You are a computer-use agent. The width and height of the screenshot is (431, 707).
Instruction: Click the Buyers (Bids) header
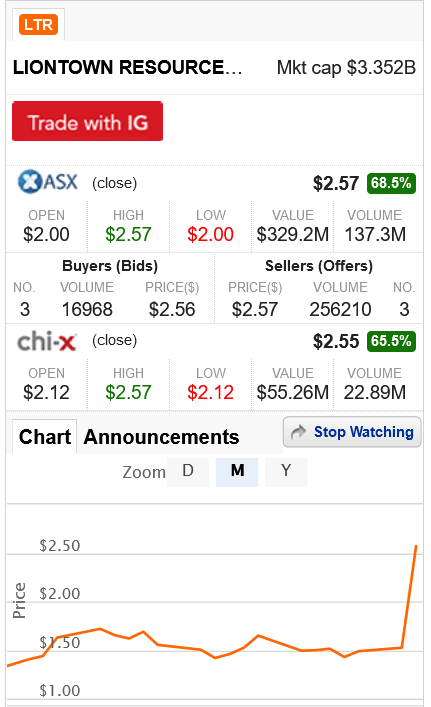coord(110,266)
